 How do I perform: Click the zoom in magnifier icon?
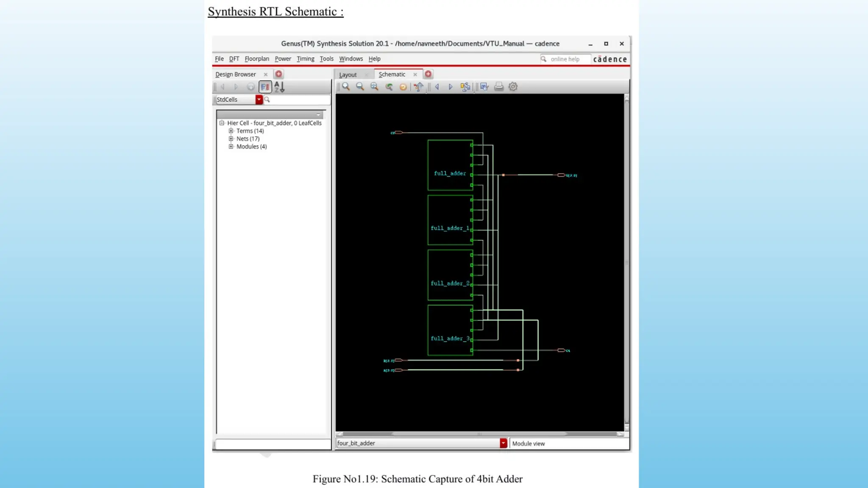346,86
